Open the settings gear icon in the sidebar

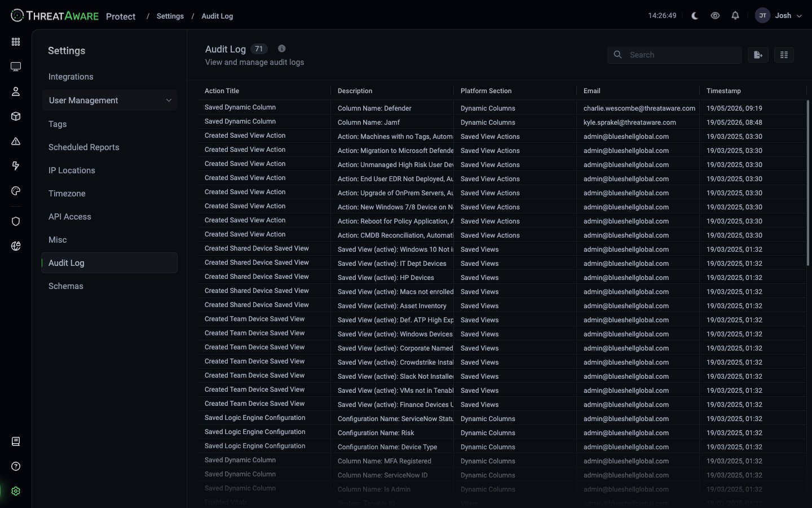(x=16, y=491)
